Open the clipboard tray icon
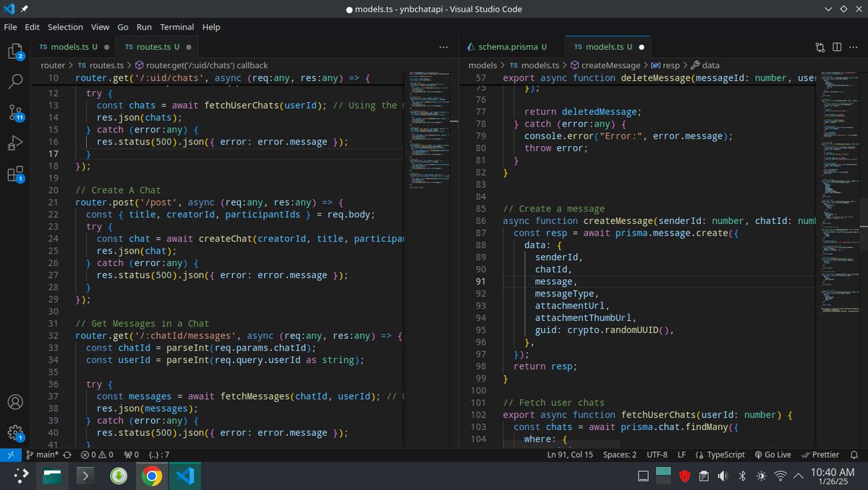Image resolution: width=868 pixels, height=490 pixels. [x=703, y=476]
